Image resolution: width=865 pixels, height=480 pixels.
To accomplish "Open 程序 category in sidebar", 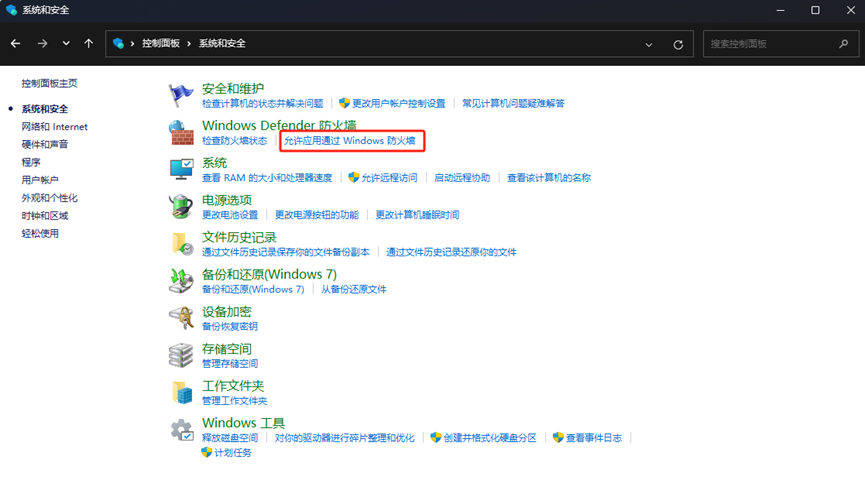I will 31,162.
